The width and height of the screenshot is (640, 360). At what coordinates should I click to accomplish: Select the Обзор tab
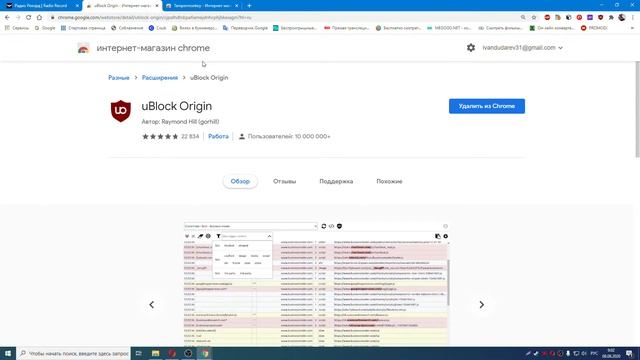click(240, 181)
